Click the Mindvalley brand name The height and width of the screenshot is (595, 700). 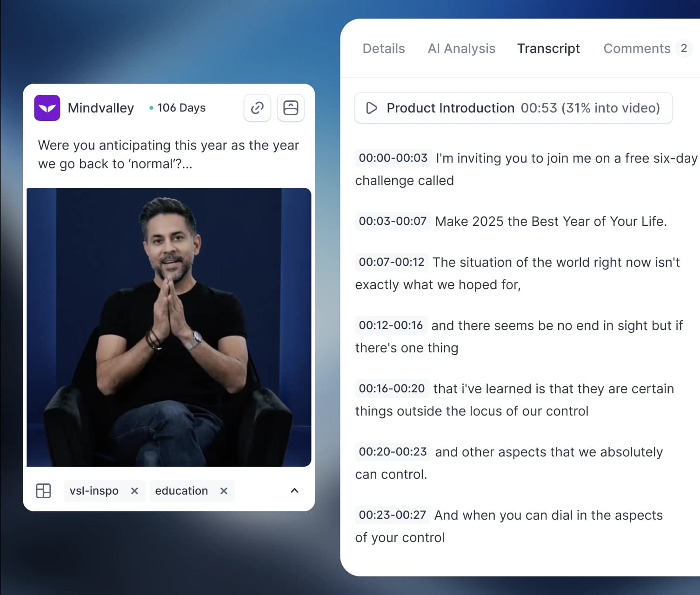pyautogui.click(x=101, y=108)
